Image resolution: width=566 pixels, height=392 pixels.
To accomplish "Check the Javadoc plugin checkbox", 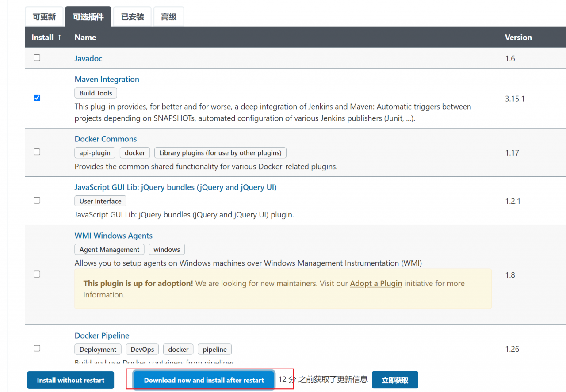I will [x=37, y=58].
